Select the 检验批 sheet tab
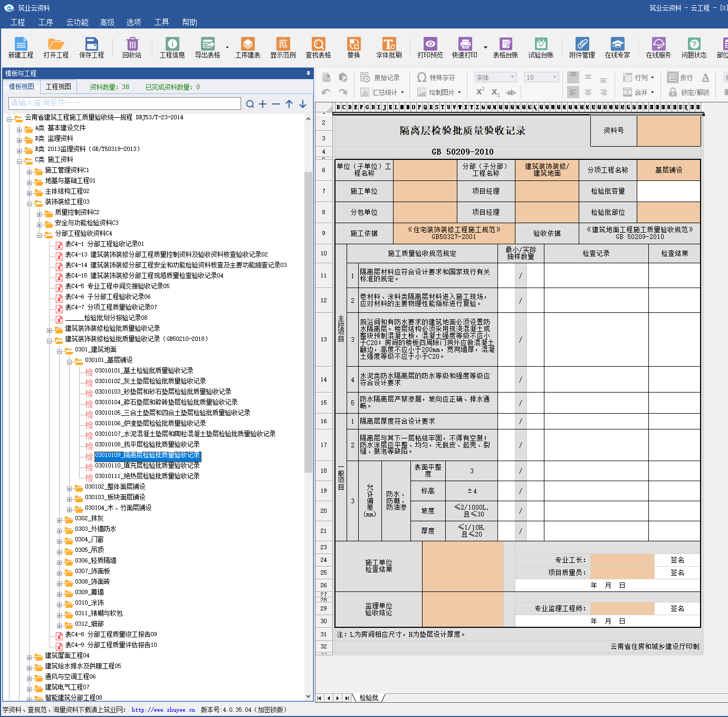728x717 pixels. pos(369,697)
